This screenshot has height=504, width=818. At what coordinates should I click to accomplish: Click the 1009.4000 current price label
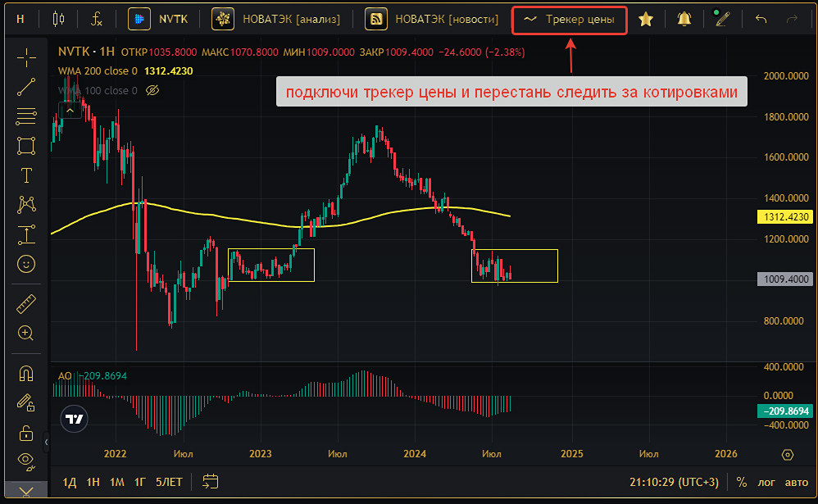pyautogui.click(x=785, y=279)
